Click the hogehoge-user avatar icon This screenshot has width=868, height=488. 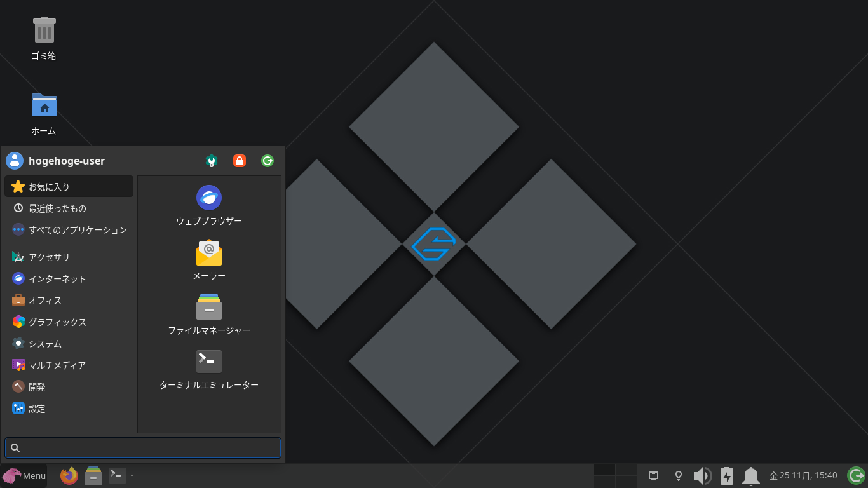click(15, 161)
